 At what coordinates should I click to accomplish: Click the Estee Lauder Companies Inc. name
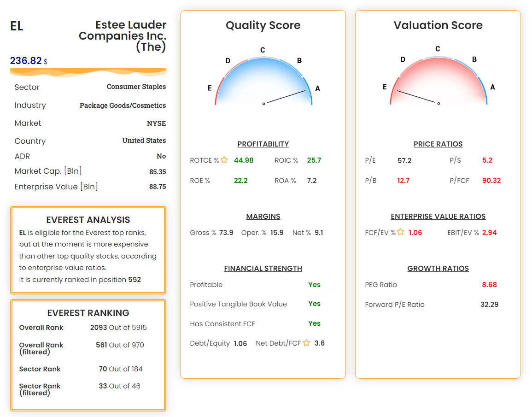pyautogui.click(x=123, y=35)
